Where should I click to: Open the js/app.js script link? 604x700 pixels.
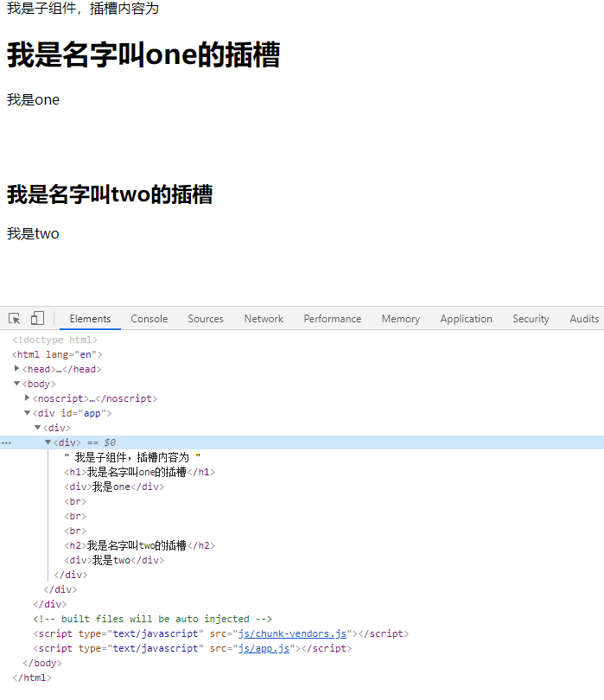coord(264,648)
